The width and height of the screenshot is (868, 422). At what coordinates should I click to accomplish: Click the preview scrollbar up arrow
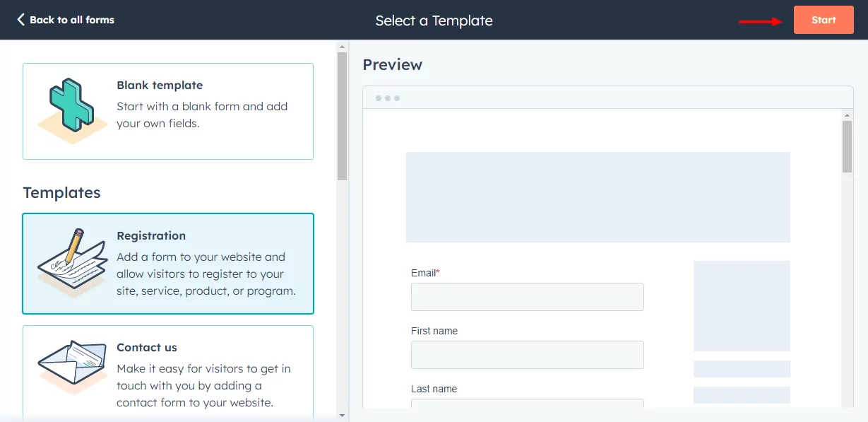click(x=848, y=115)
